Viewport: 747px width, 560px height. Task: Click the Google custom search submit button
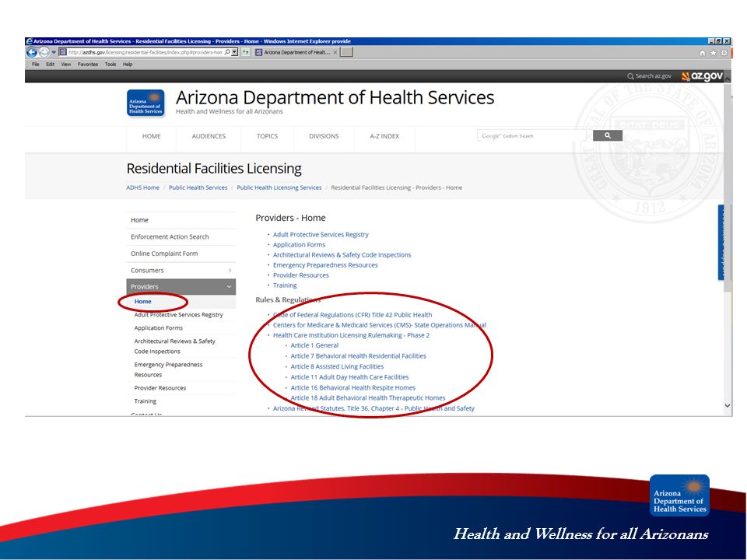tap(608, 135)
